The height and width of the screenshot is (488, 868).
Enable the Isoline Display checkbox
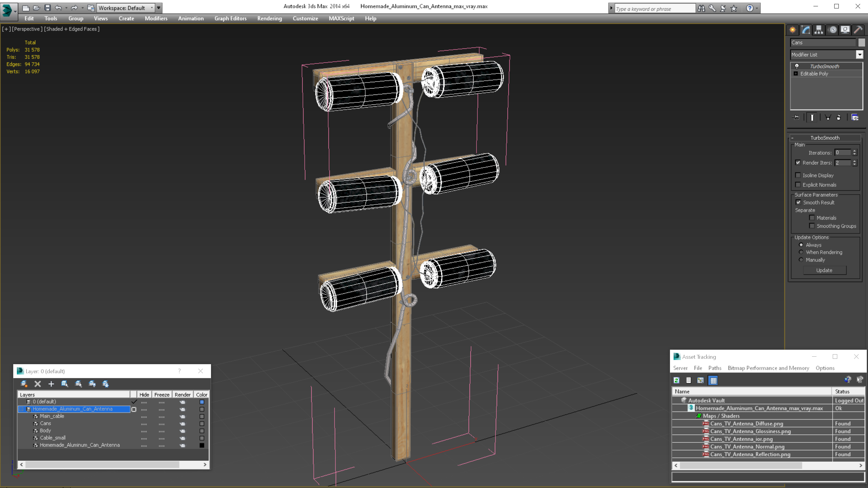798,175
